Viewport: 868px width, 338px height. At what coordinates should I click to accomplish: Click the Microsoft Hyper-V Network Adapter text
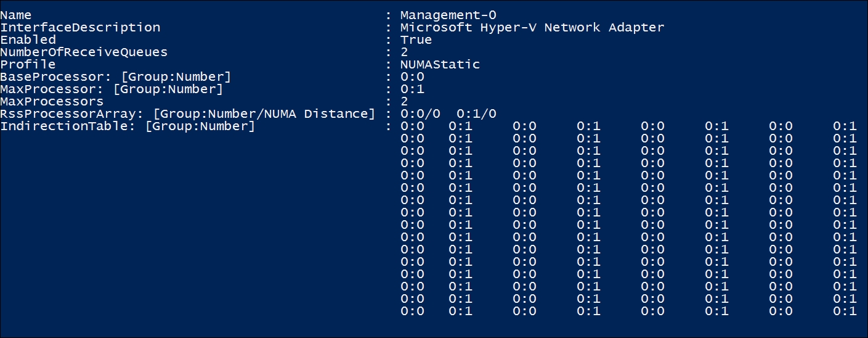click(532, 27)
